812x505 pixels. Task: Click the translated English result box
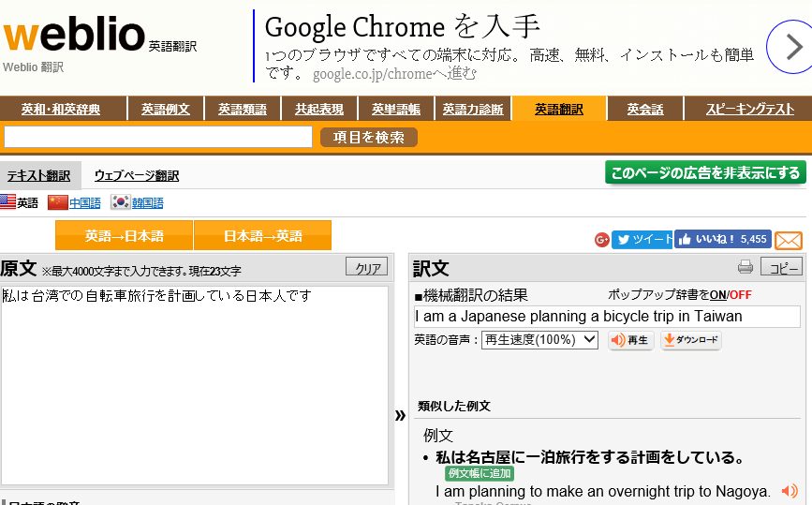coord(607,317)
